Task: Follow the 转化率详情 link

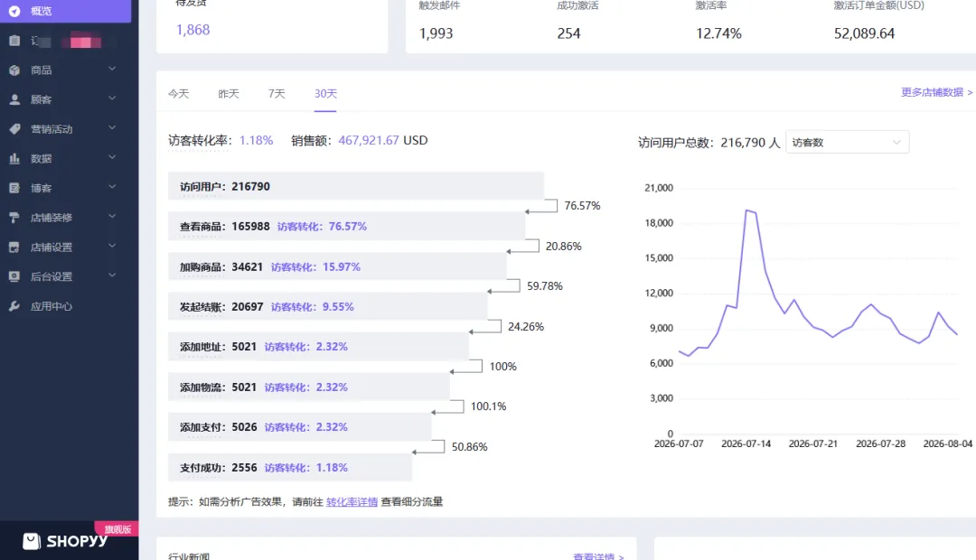Action: coord(352,501)
